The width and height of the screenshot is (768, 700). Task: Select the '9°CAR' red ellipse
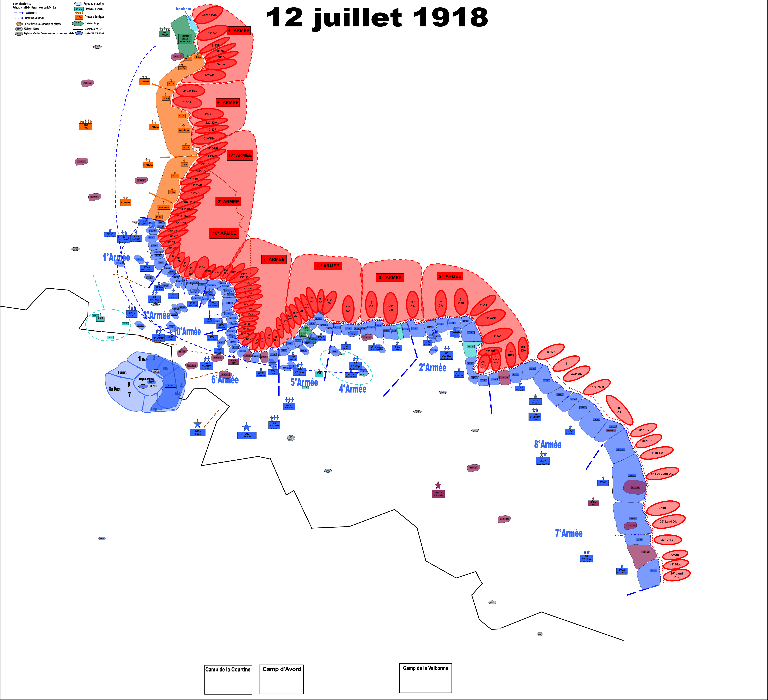click(210, 75)
